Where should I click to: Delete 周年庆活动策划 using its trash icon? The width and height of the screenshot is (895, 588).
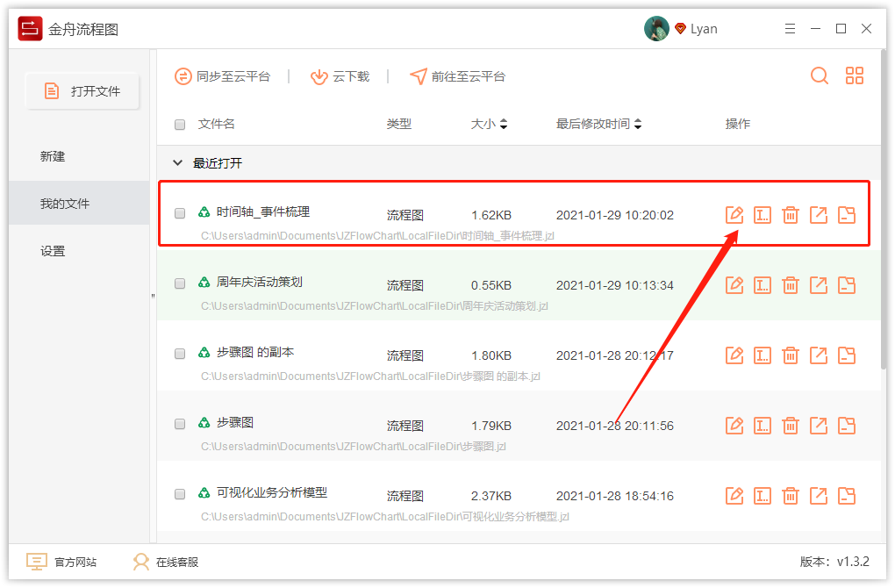[x=790, y=285]
